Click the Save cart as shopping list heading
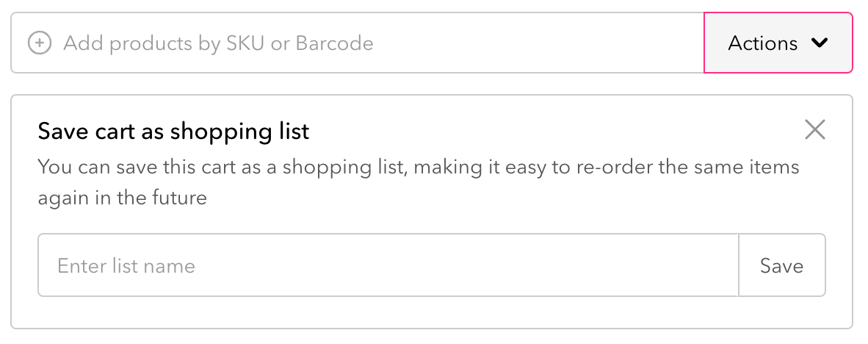868x344 pixels. (173, 132)
